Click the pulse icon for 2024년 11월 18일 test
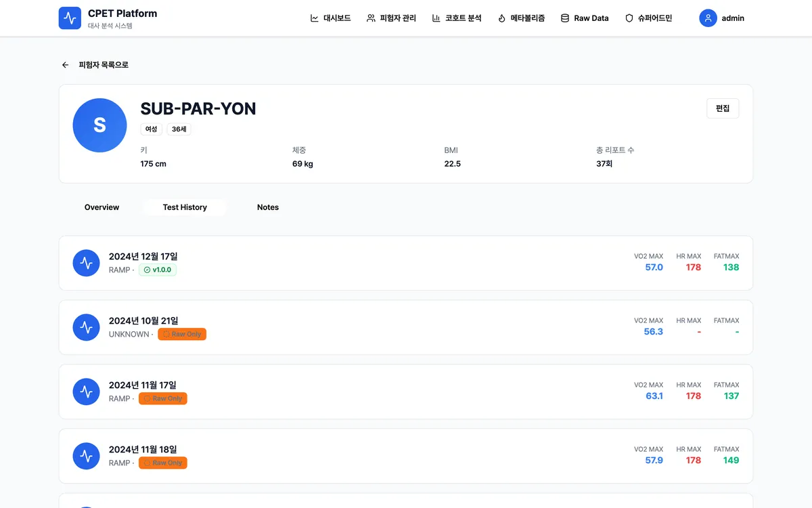 (86, 457)
